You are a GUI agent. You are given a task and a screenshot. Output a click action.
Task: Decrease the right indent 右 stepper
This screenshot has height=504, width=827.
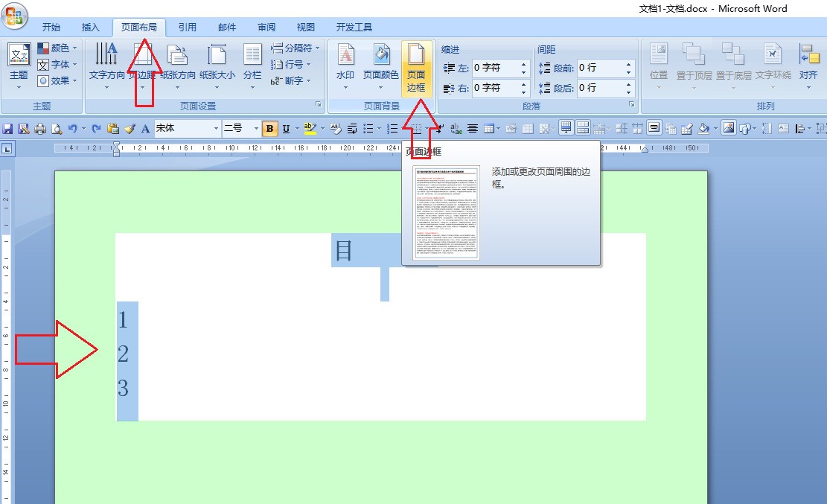[524, 92]
